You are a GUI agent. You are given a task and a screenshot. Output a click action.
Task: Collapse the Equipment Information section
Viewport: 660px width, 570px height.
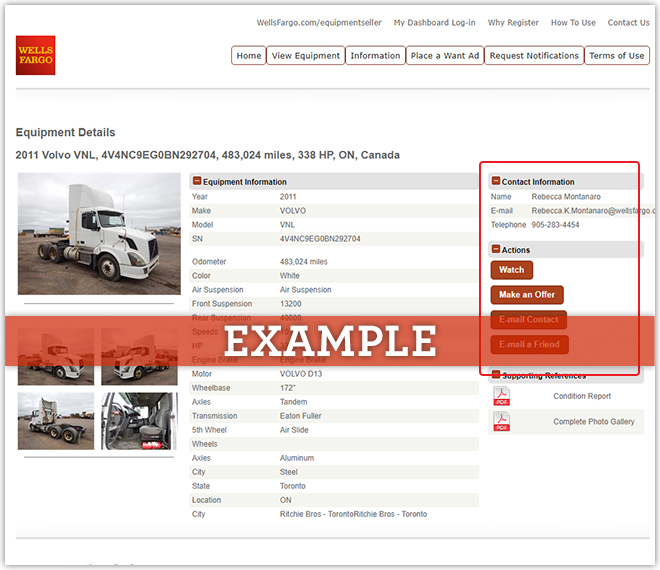point(197,181)
